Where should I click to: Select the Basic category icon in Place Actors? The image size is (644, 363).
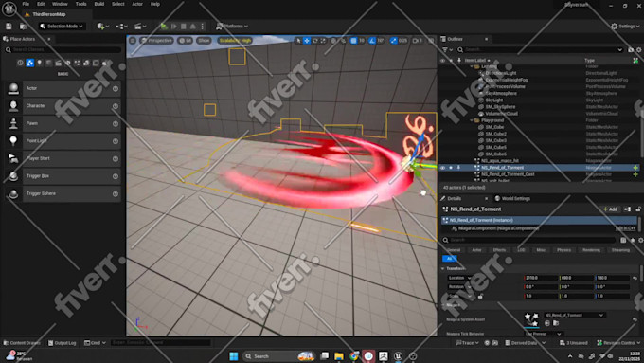[30, 63]
